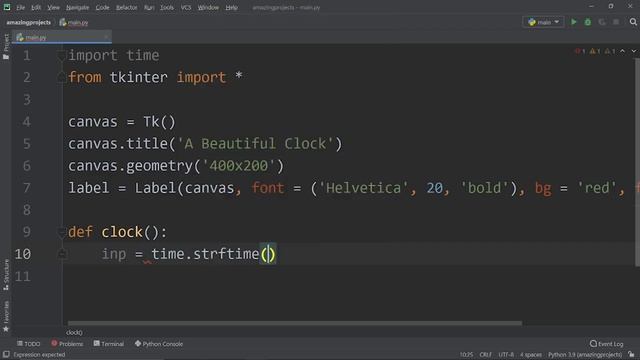
Task: Place cursor on 'A Beautiful Clock' string
Action: [x=256, y=144]
